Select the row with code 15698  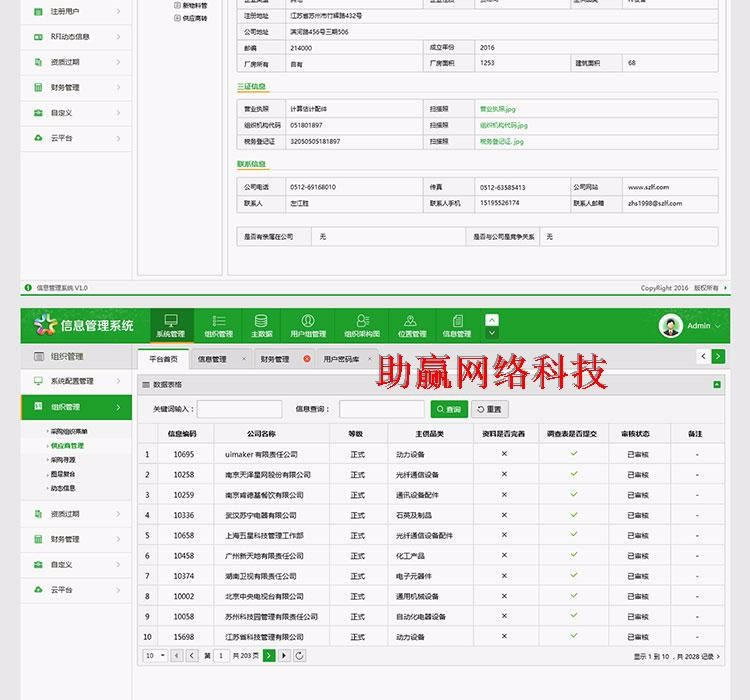point(431,637)
